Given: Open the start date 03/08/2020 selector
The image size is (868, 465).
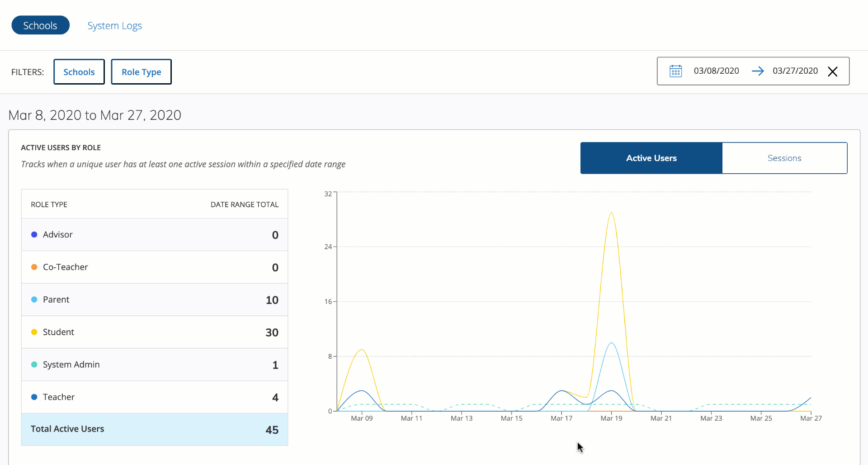Looking at the screenshot, I should tap(716, 71).
